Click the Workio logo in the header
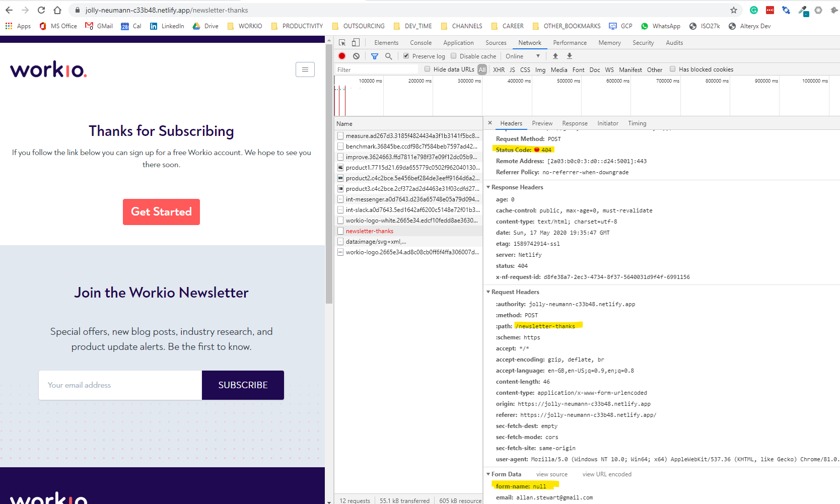This screenshot has height=504, width=840. [x=48, y=69]
